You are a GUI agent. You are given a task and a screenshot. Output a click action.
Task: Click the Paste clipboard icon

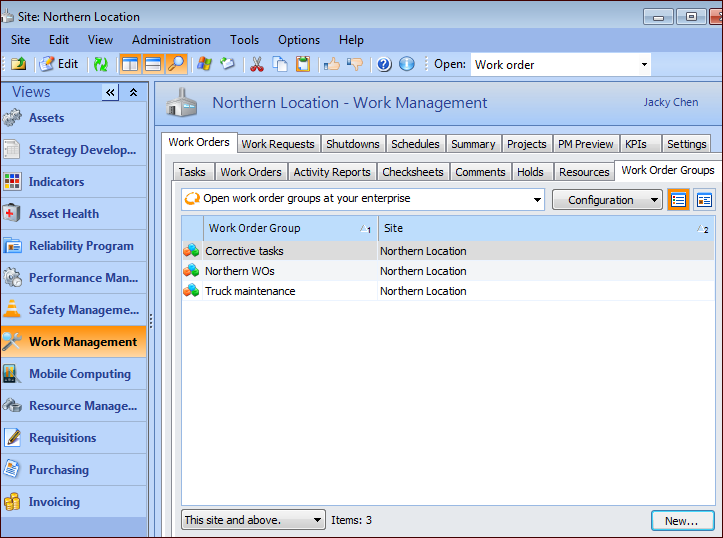click(x=302, y=64)
